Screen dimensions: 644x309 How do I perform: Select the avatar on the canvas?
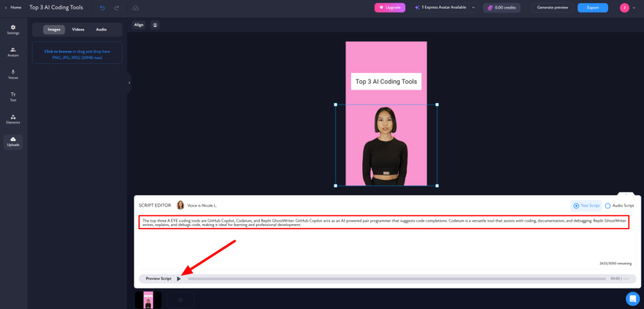point(386,145)
